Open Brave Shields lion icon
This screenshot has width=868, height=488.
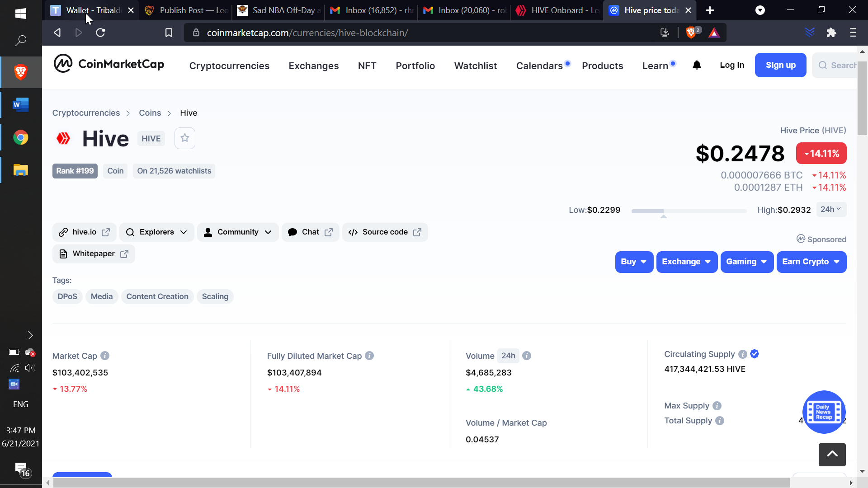(691, 33)
